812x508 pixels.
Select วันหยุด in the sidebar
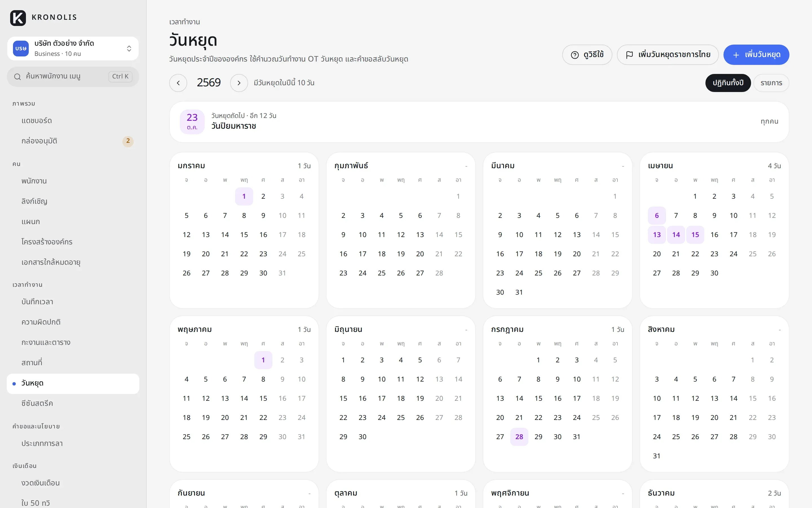(x=73, y=383)
